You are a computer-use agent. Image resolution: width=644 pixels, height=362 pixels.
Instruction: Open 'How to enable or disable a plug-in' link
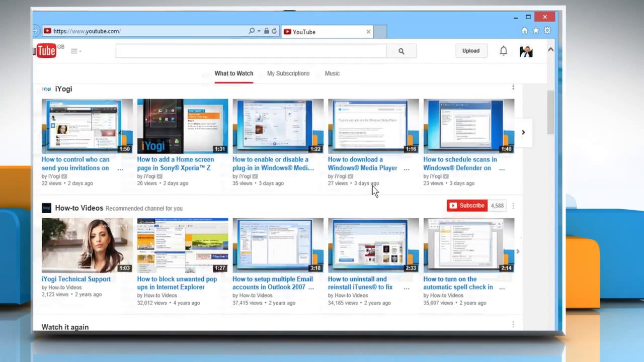tap(273, 164)
